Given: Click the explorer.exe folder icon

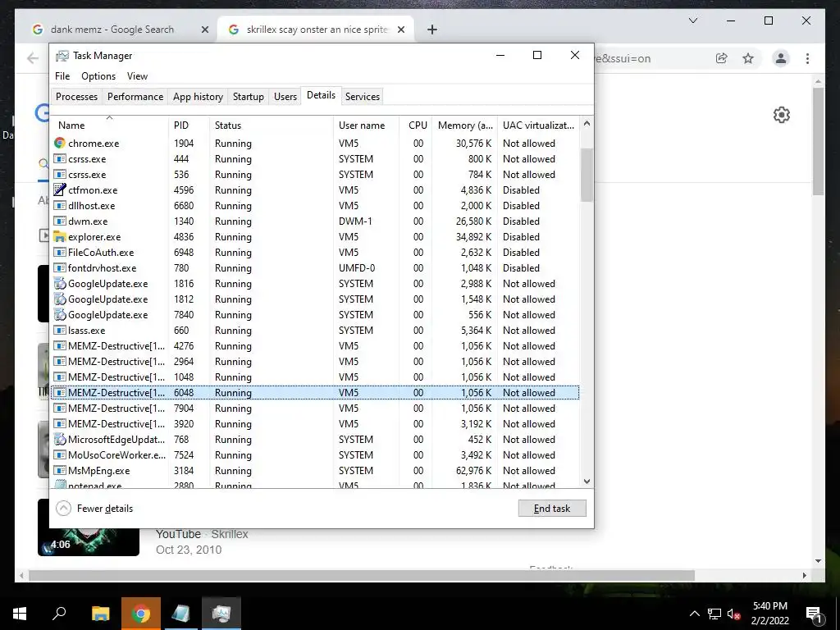Looking at the screenshot, I should click(60, 236).
